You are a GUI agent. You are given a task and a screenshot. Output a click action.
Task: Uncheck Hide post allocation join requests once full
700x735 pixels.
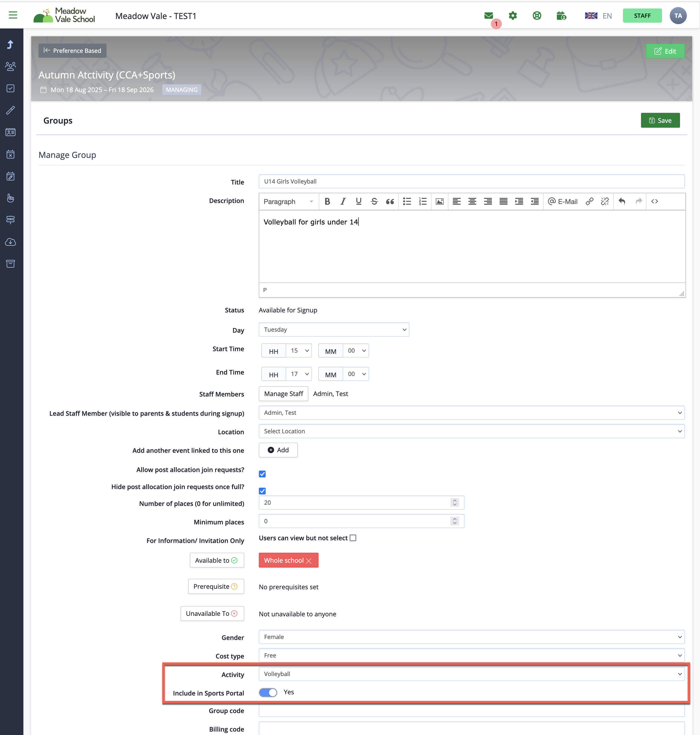point(262,491)
